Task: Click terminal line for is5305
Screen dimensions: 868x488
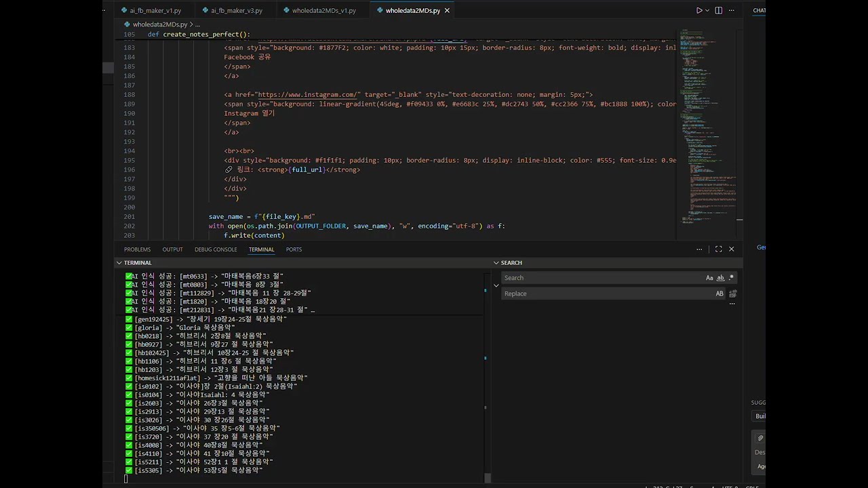Action: 194,470
